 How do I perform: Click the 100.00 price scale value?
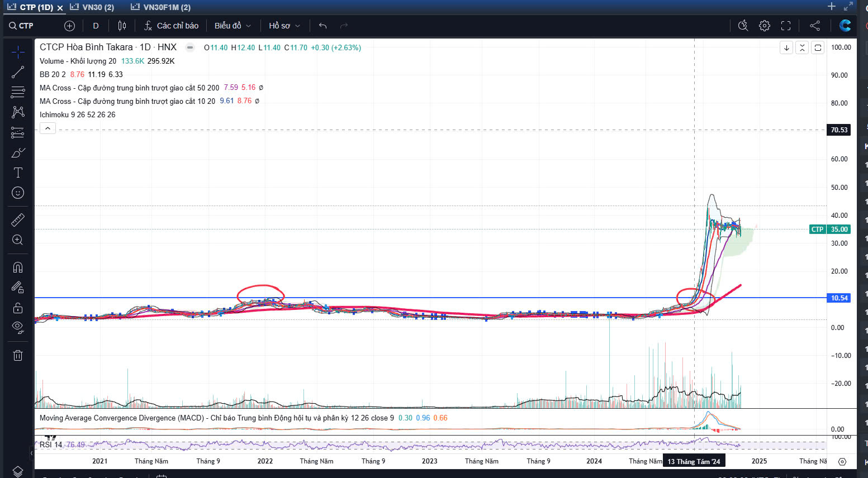(x=841, y=47)
